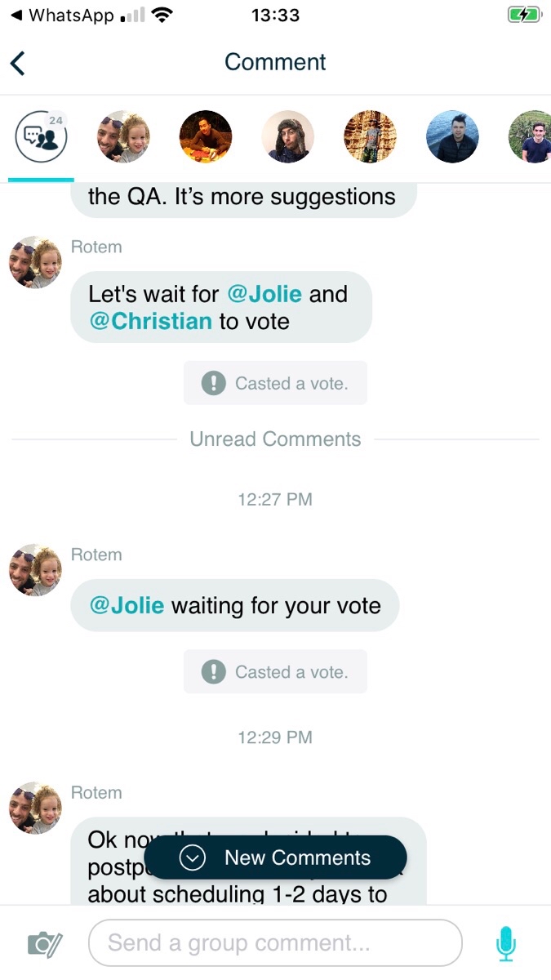Tap the @Christian mention link

[150, 322]
